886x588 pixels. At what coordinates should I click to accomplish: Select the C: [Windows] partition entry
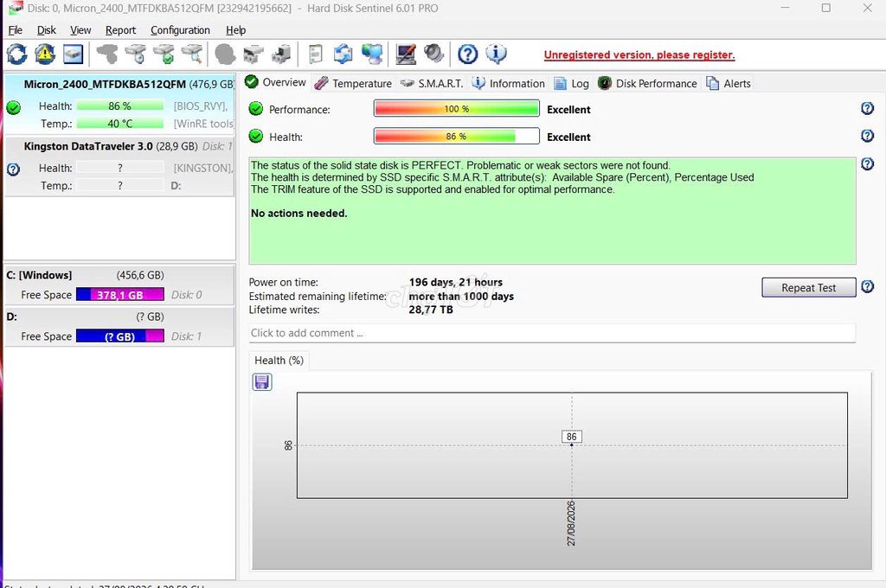pos(119,284)
